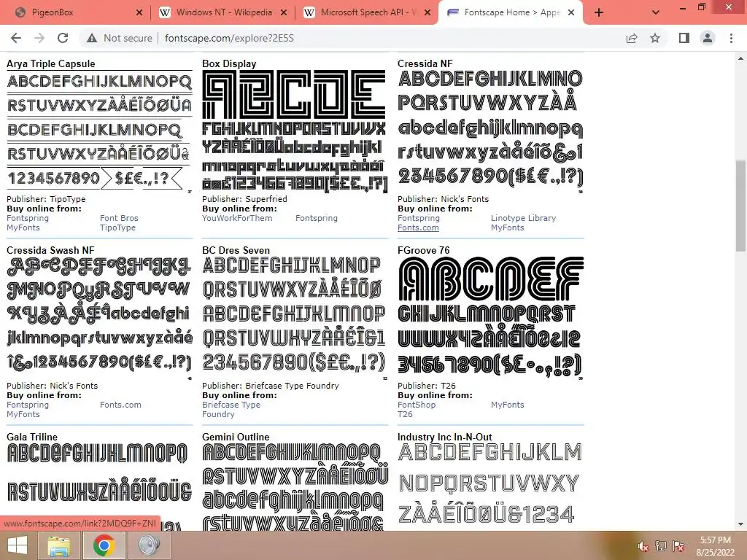The width and height of the screenshot is (747, 560).
Task: Open the Not secure site info
Action: tap(119, 38)
